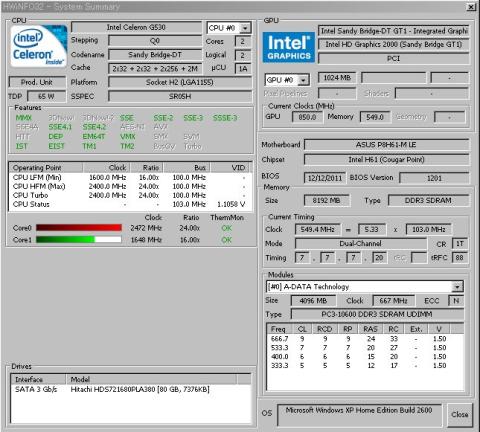Click the SR05H SSPEC field
Viewport: 480px width, 432px height.
coord(180,96)
